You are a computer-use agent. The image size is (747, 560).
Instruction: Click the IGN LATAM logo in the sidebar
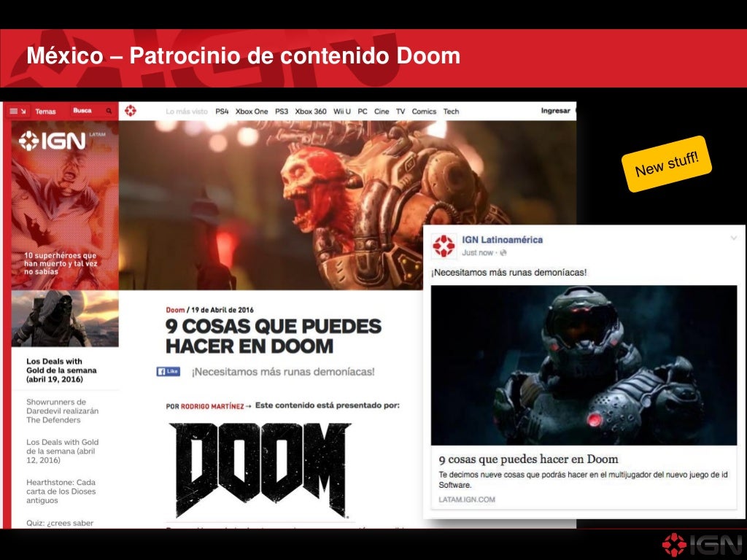(x=53, y=141)
